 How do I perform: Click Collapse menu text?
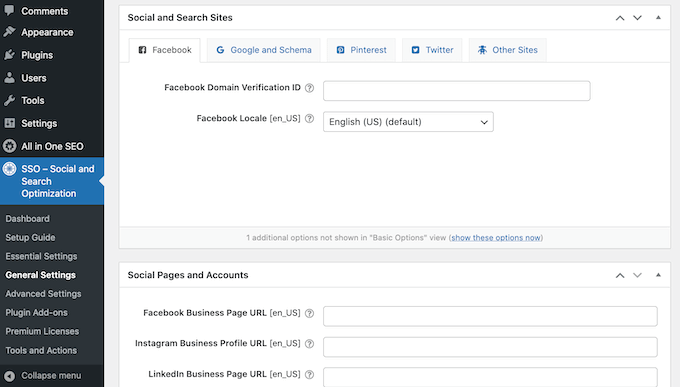click(51, 376)
